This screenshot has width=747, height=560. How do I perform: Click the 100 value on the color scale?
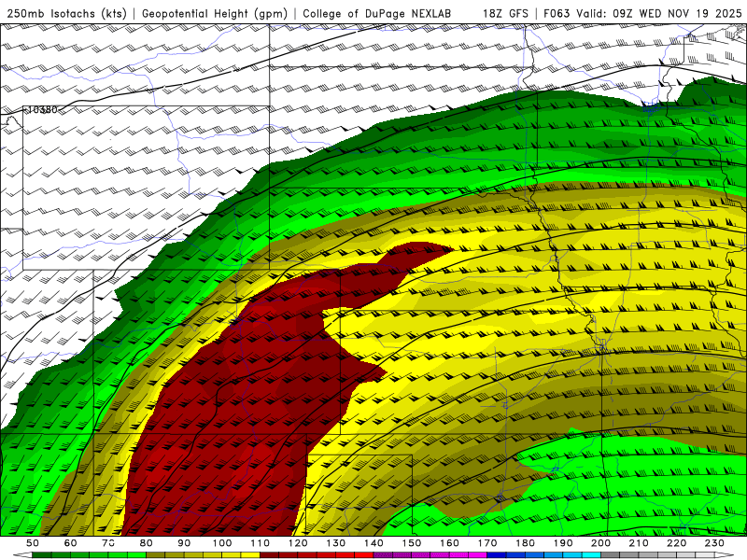point(222,543)
